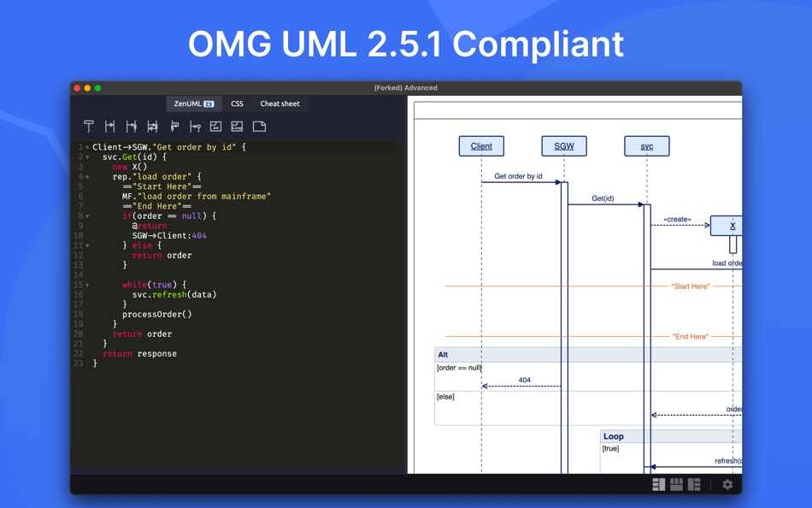Click the "Get order by id" message label in diagram
The image size is (812, 508).
[518, 176]
